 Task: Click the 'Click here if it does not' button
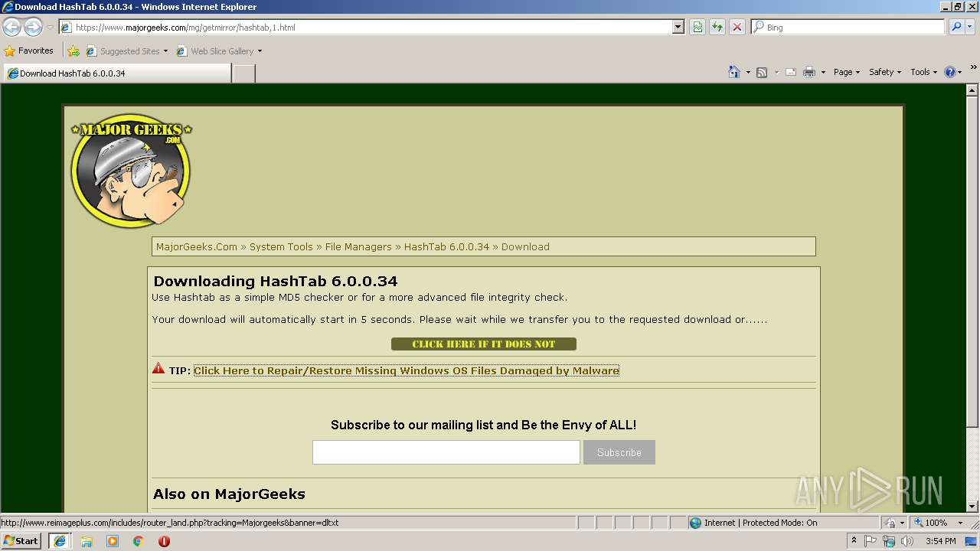[x=484, y=344]
